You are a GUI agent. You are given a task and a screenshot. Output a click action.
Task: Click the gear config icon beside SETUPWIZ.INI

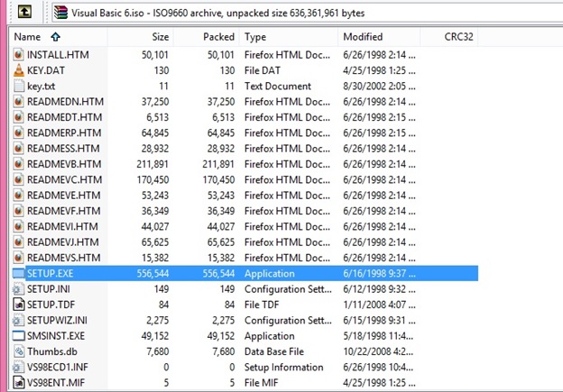(x=18, y=320)
